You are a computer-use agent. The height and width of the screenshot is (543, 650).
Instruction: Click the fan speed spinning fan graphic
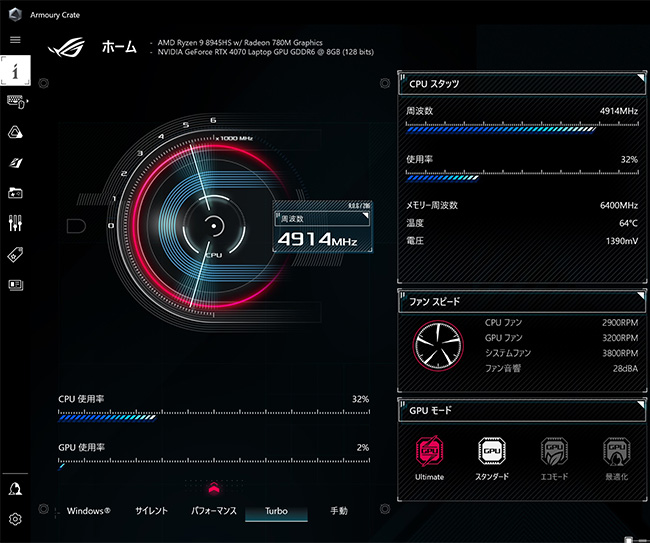pos(438,346)
